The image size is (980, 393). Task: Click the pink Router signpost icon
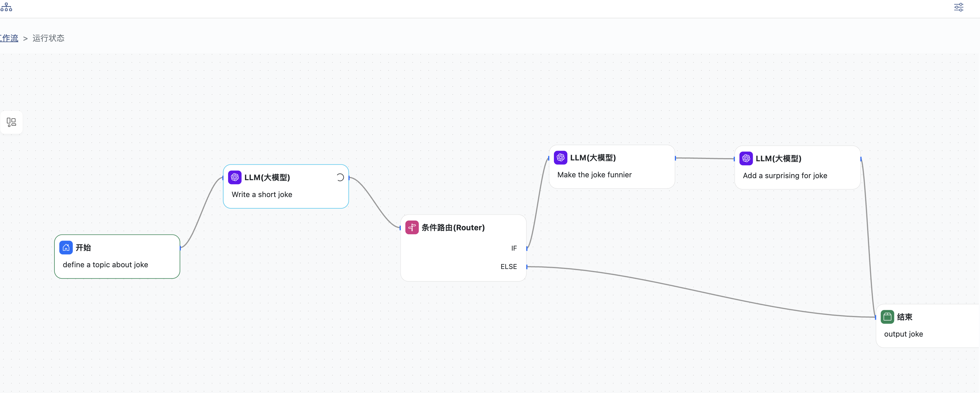click(x=412, y=227)
